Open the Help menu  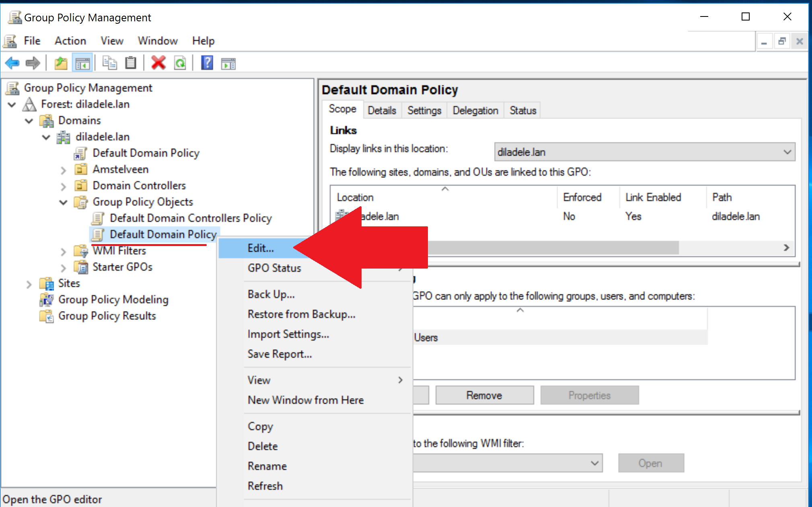pos(203,41)
